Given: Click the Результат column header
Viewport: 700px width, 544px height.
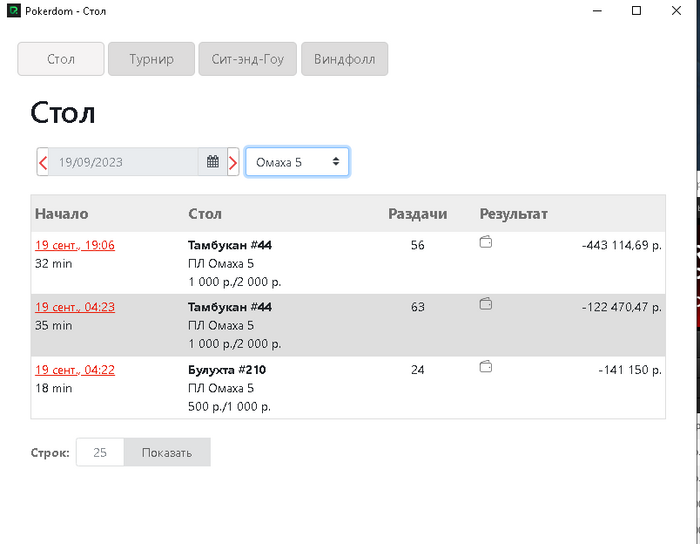Looking at the screenshot, I should (x=513, y=214).
